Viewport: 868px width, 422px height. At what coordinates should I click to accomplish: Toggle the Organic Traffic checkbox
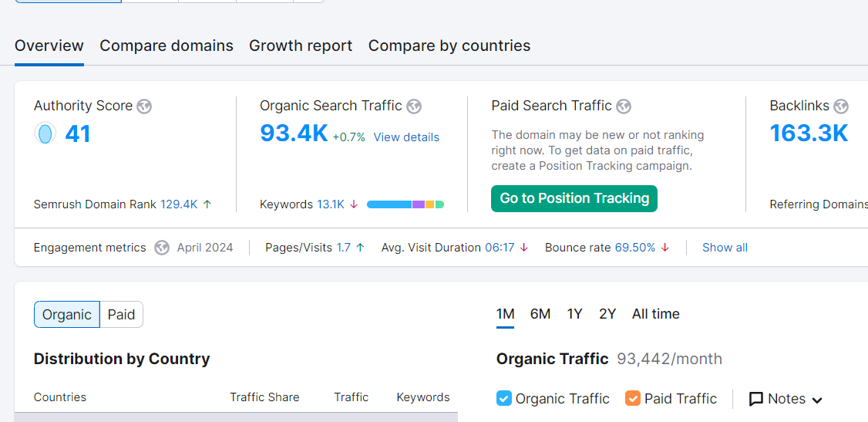(x=503, y=398)
